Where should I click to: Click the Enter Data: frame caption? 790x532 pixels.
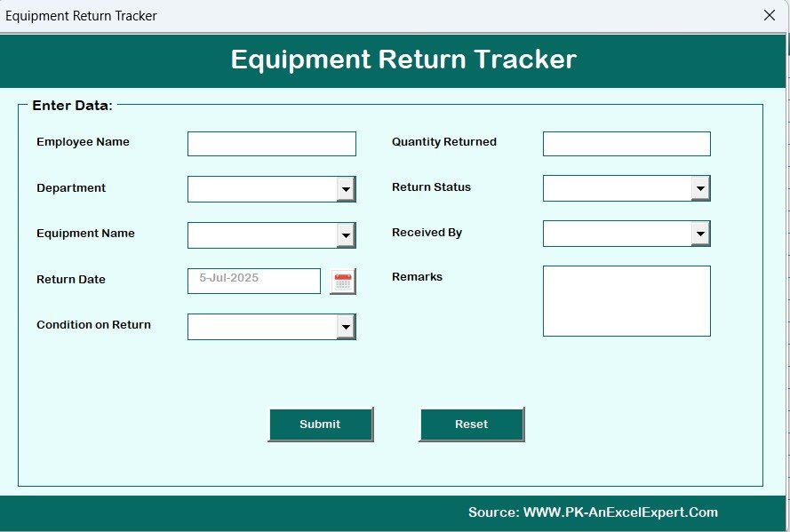(x=73, y=105)
